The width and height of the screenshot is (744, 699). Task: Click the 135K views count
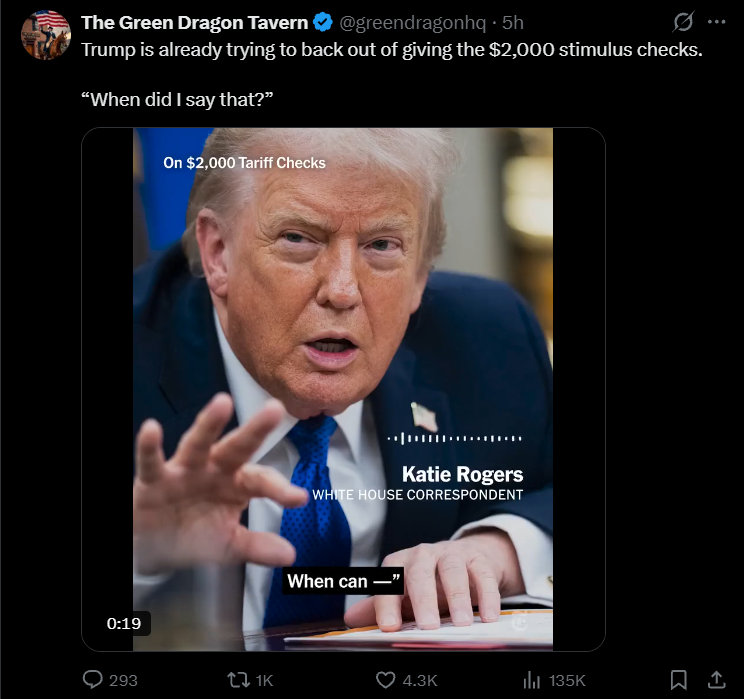[x=567, y=680]
